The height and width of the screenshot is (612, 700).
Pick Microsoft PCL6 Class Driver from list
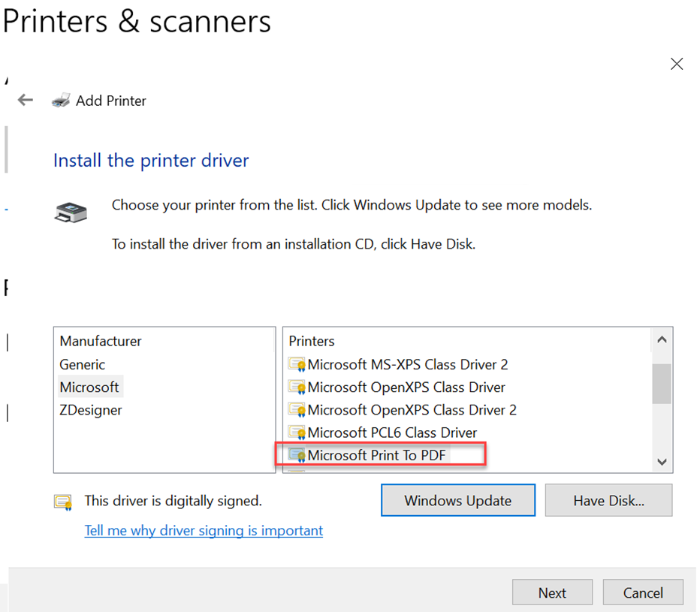coord(392,433)
